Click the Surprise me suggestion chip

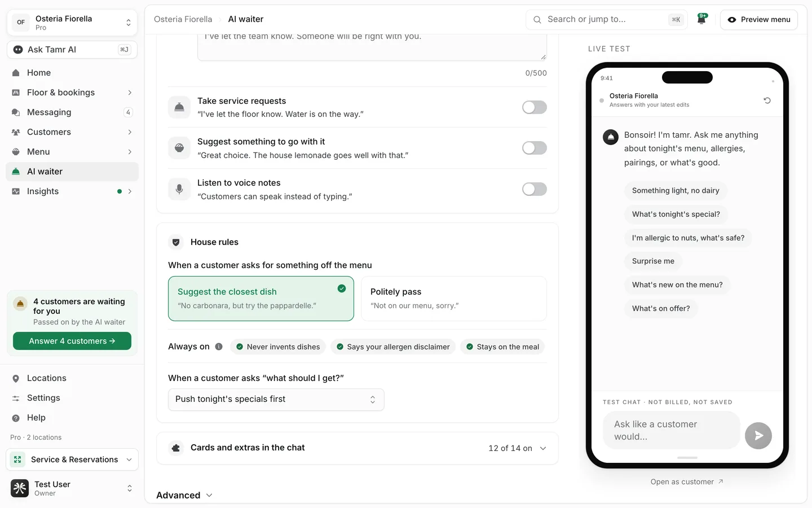653,261
